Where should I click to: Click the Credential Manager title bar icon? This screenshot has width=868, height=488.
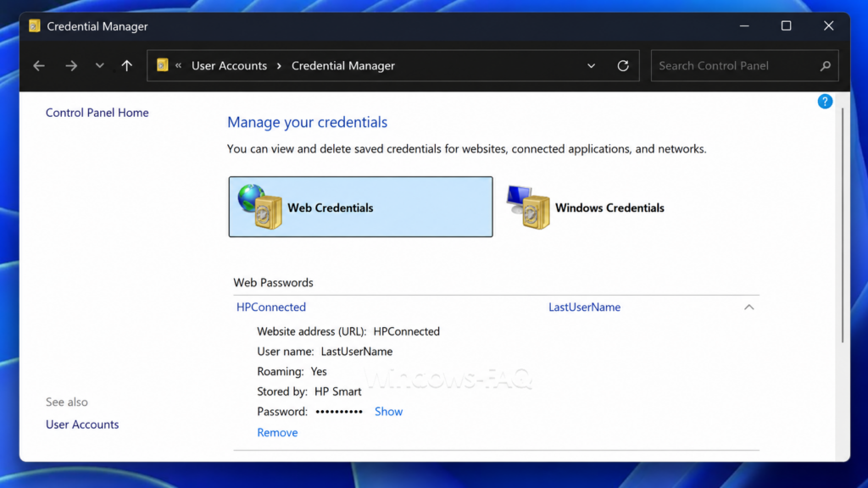coord(34,26)
